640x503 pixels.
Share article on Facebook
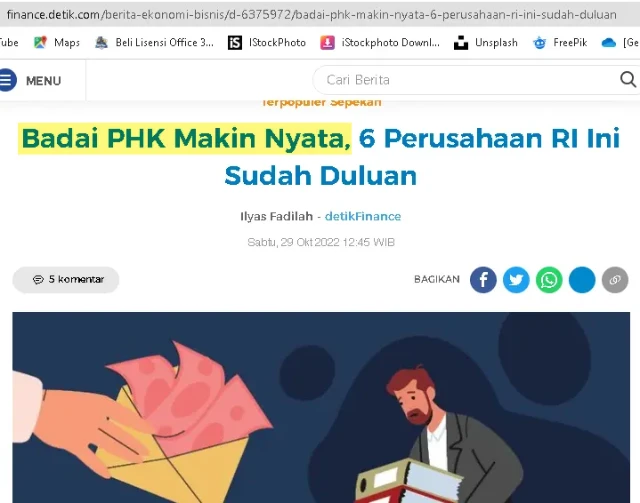483,280
